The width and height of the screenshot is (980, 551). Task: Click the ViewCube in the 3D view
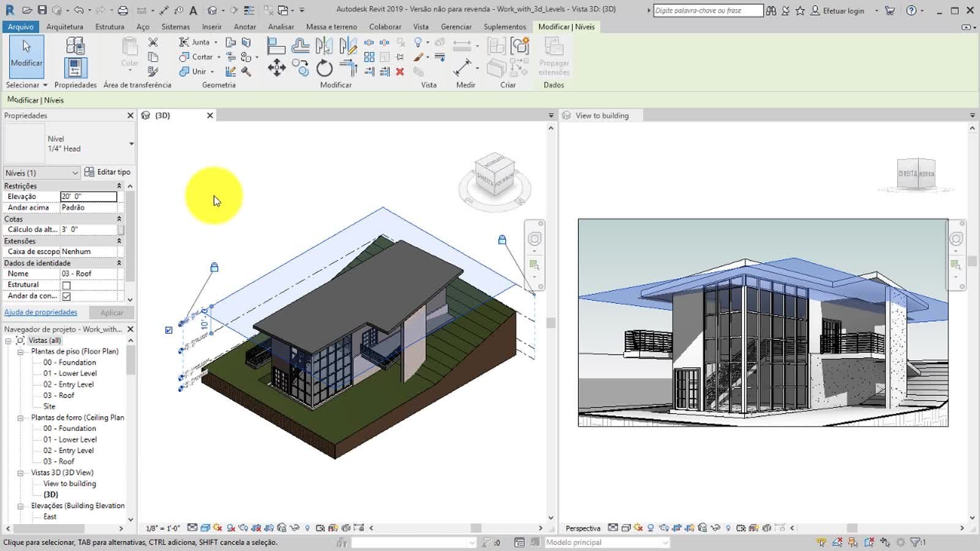494,174
